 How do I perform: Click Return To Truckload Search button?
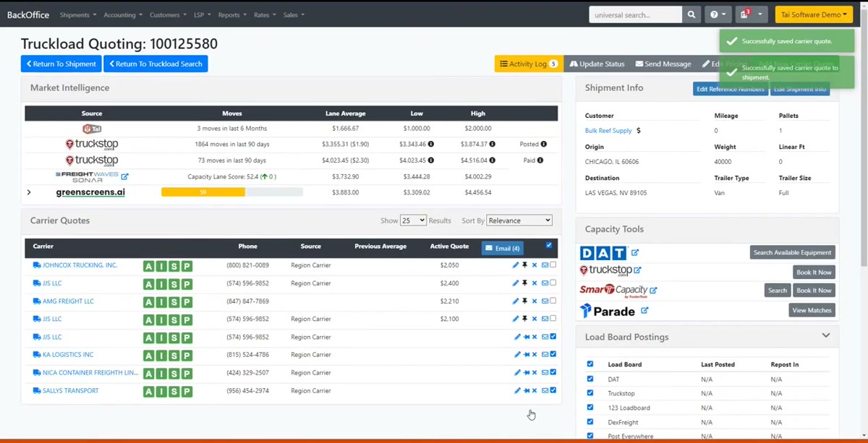pos(156,64)
